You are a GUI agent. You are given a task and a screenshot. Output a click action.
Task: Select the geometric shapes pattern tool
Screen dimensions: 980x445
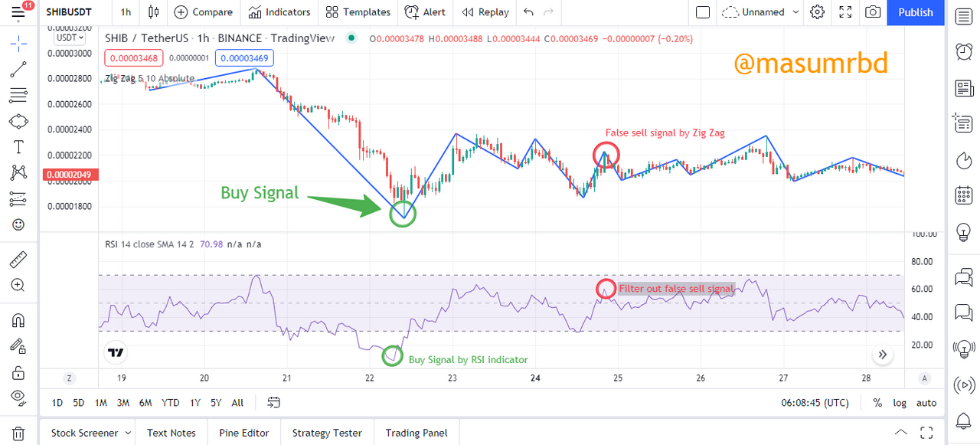pos(18,121)
